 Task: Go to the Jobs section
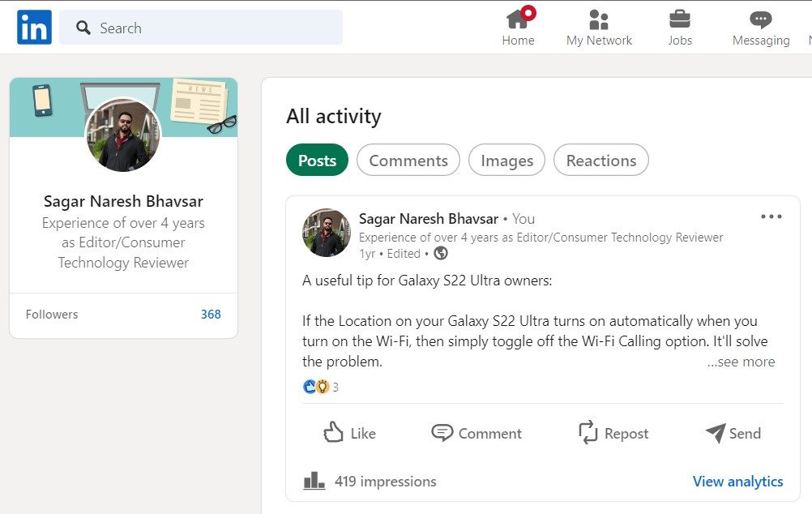tap(679, 27)
